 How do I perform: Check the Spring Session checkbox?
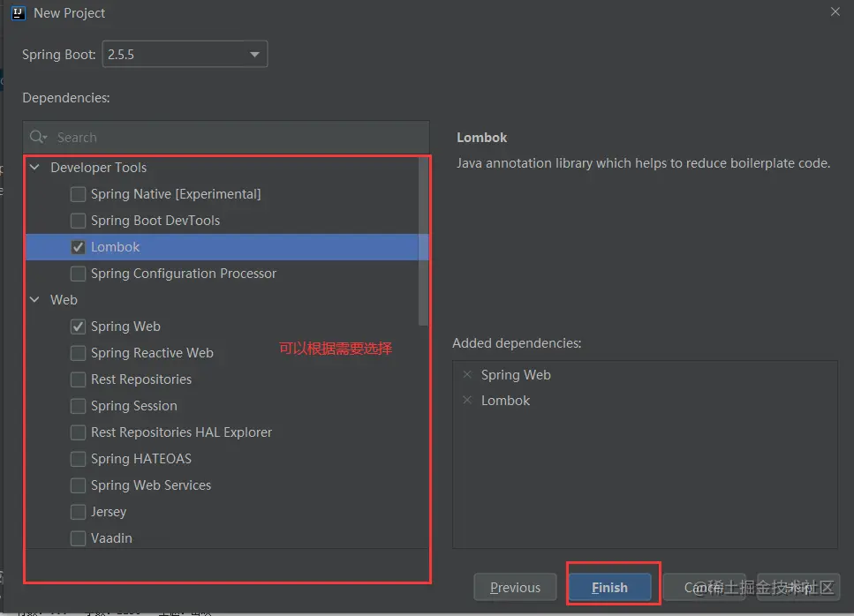tap(78, 406)
